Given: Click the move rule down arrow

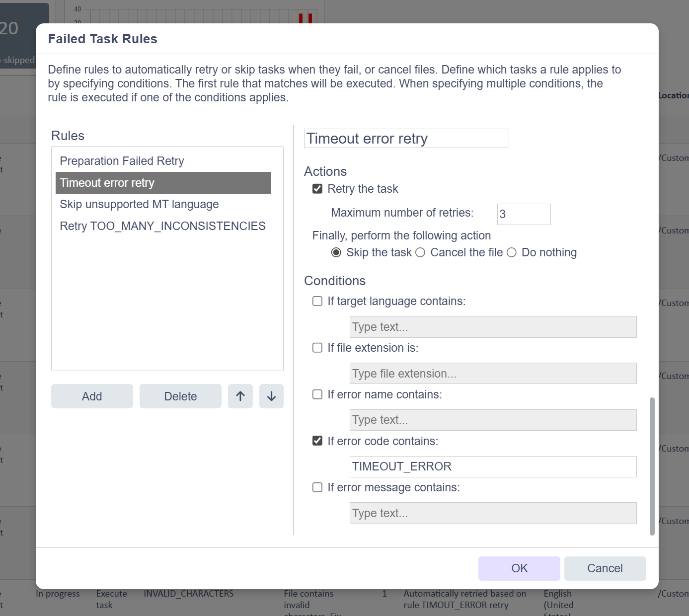Looking at the screenshot, I should (x=271, y=396).
